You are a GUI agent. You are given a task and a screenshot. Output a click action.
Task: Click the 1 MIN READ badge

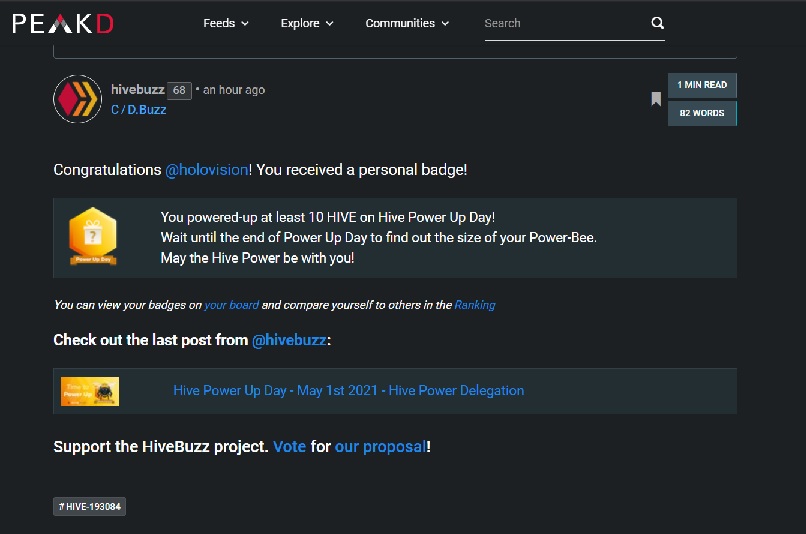pyautogui.click(x=702, y=85)
